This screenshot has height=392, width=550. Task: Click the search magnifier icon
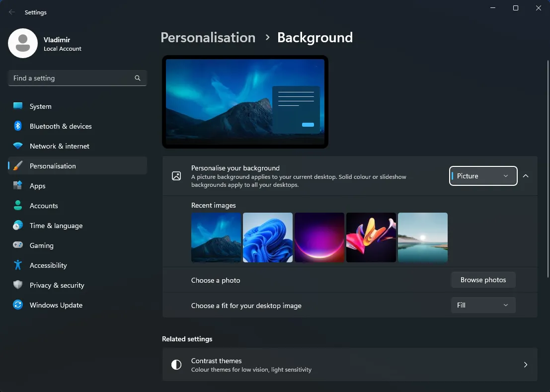(x=138, y=78)
